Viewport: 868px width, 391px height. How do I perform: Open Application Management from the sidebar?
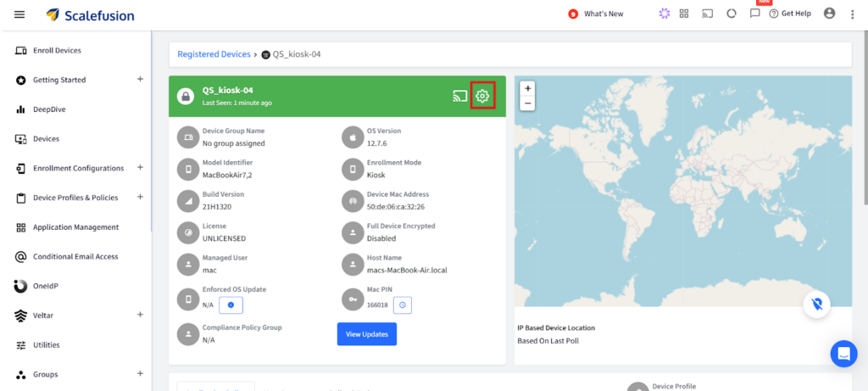[x=75, y=227]
